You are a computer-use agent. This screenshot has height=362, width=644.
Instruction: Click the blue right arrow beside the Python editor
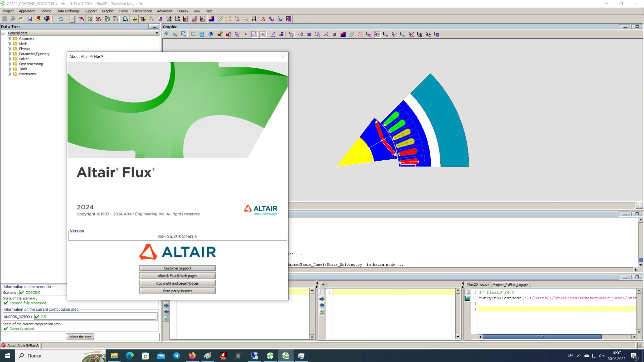(322, 299)
